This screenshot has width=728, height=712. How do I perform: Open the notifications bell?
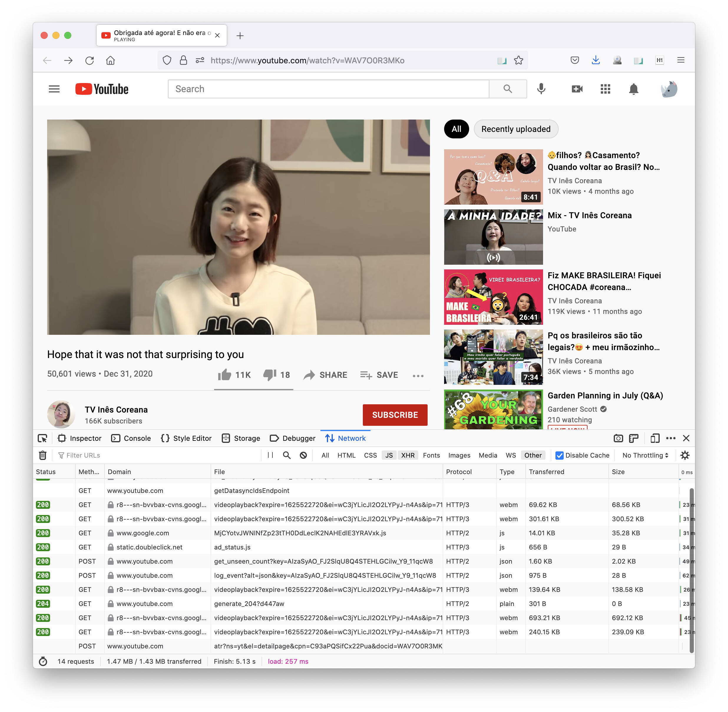click(x=633, y=89)
